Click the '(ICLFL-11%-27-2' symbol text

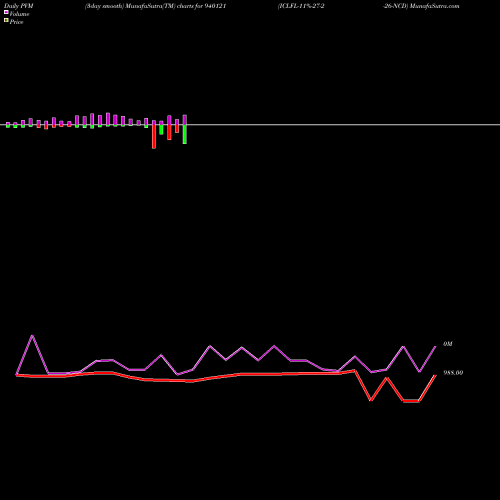pos(301,6)
